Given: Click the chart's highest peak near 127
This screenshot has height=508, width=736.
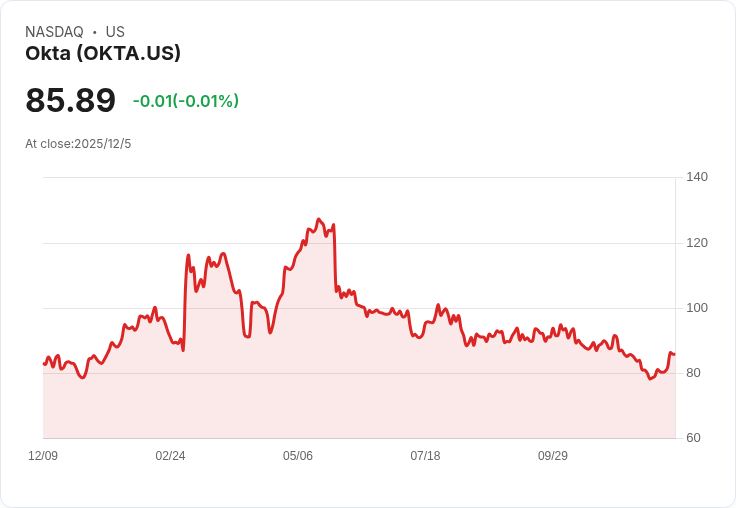Looking at the screenshot, I should pyautogui.click(x=319, y=219).
